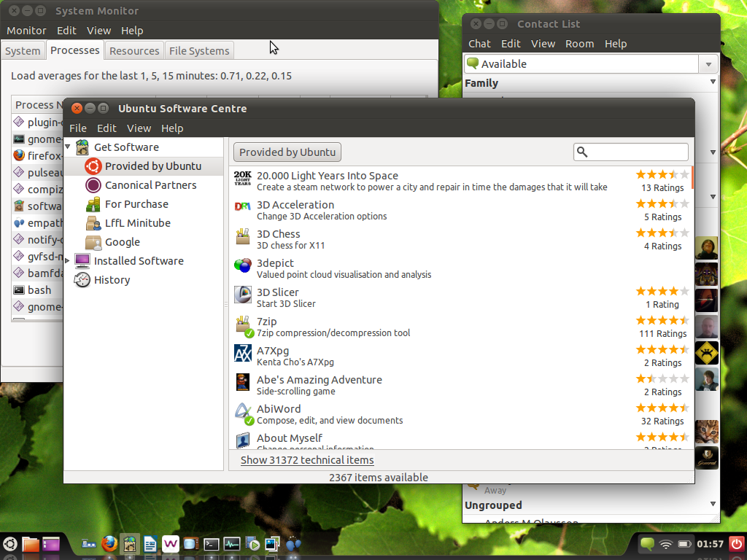Launch Firefox from the bottom panel
This screenshot has width=747, height=560.
pos(109,543)
